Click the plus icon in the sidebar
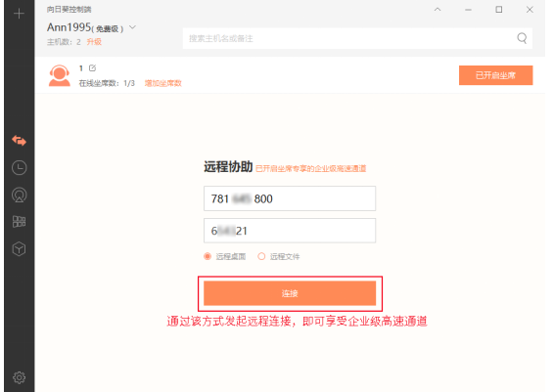 19,14
